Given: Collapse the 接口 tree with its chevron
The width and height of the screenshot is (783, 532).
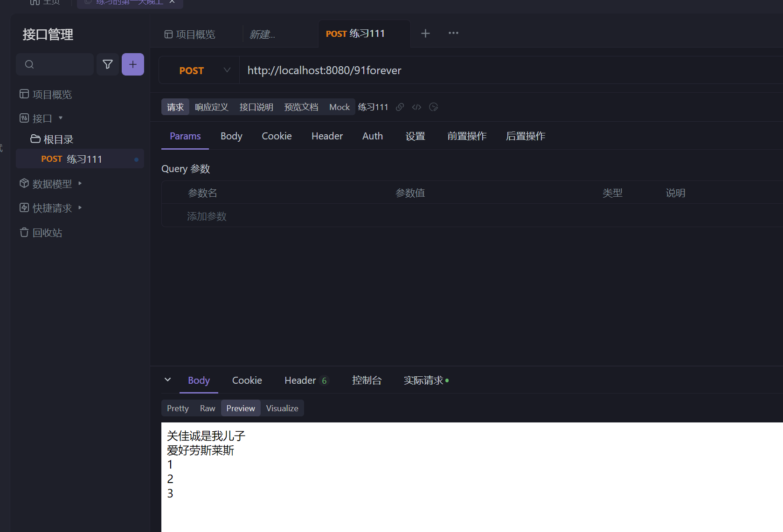Looking at the screenshot, I should 61,118.
